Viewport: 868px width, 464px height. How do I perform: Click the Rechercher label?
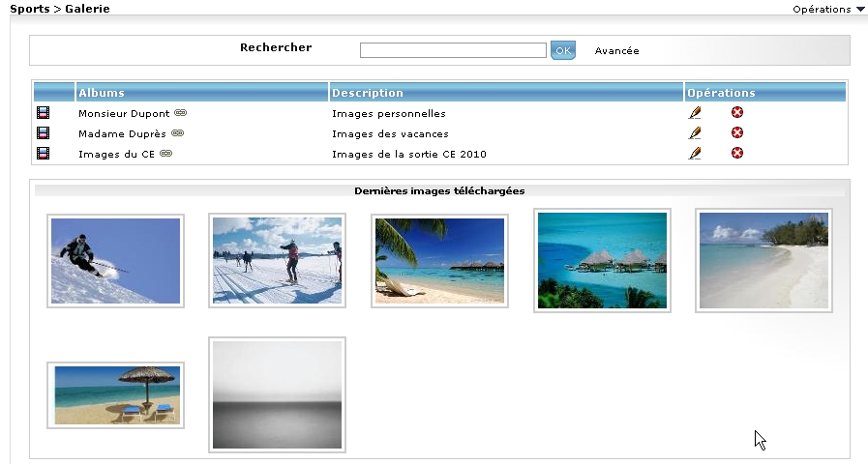276,47
